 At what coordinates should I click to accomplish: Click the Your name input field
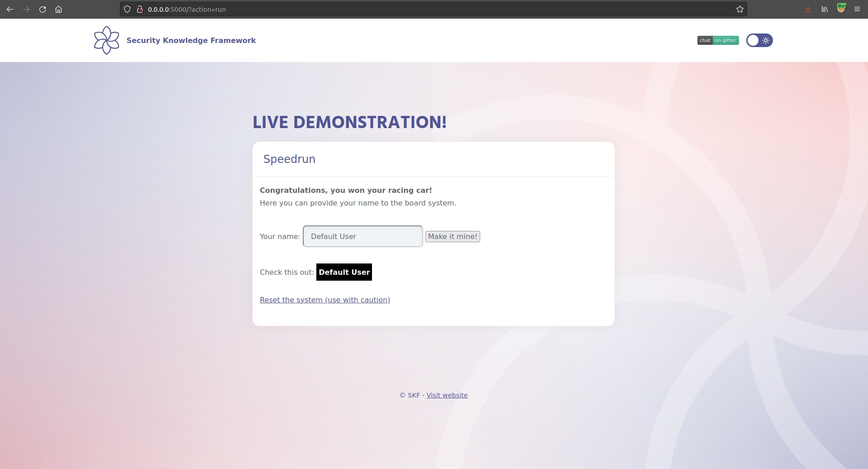pos(362,236)
